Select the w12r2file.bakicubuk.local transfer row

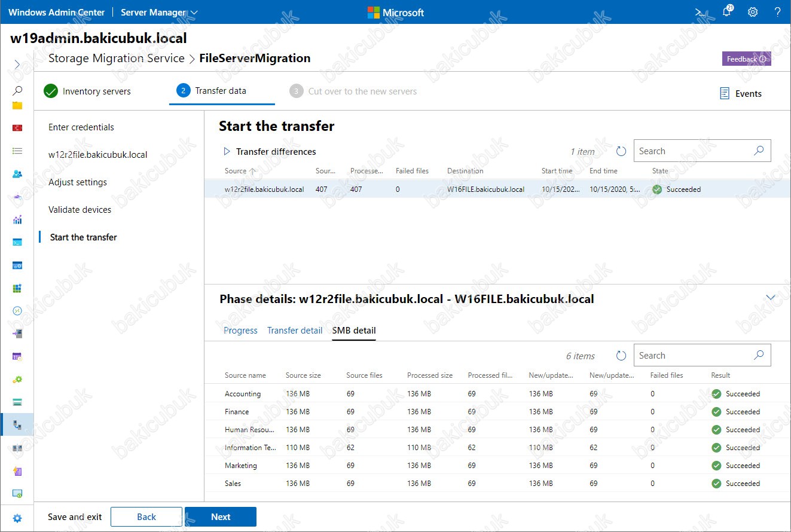(497, 189)
